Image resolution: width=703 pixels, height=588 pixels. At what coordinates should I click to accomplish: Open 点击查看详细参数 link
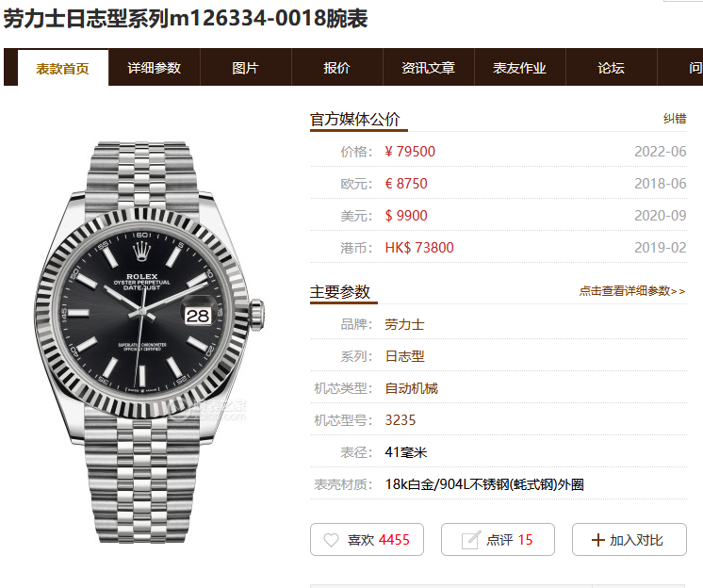(x=632, y=291)
